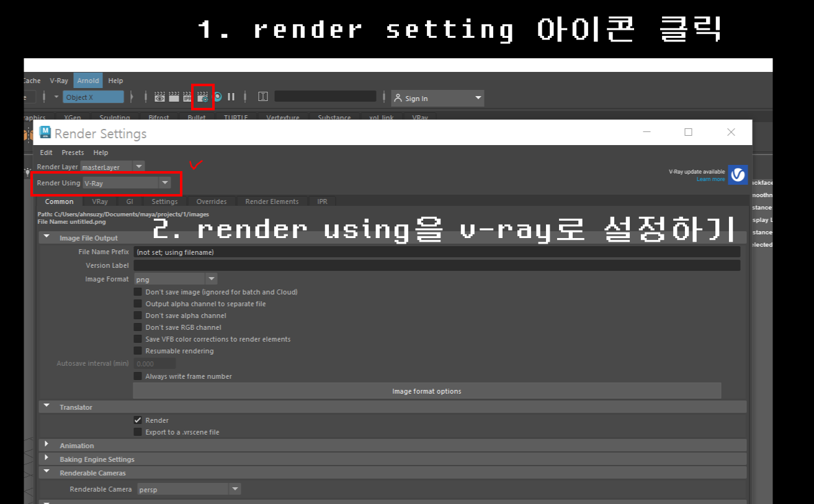Click the Render current frame clapperboard icon

(x=174, y=97)
